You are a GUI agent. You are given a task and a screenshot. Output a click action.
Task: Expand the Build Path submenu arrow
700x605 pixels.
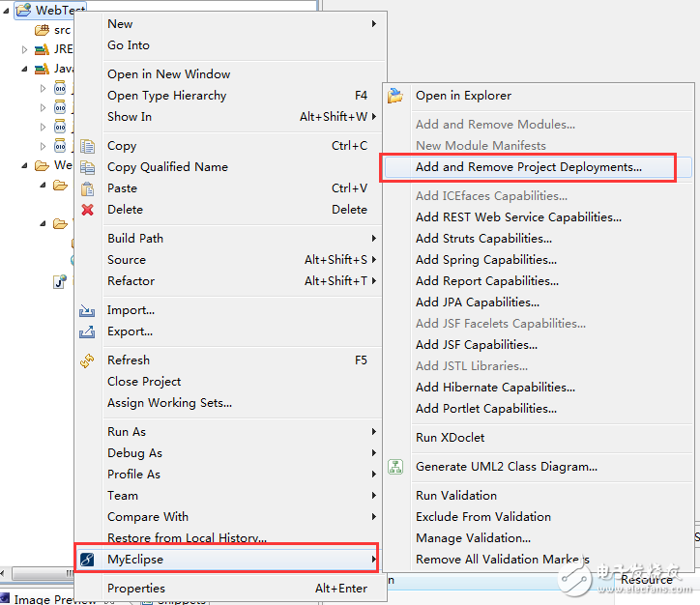click(x=374, y=239)
